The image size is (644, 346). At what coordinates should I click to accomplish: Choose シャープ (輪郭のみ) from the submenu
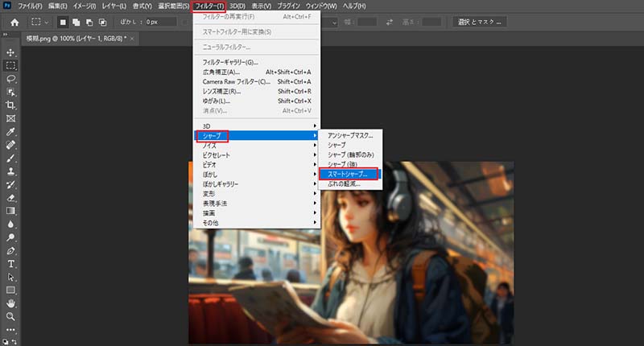tap(350, 154)
